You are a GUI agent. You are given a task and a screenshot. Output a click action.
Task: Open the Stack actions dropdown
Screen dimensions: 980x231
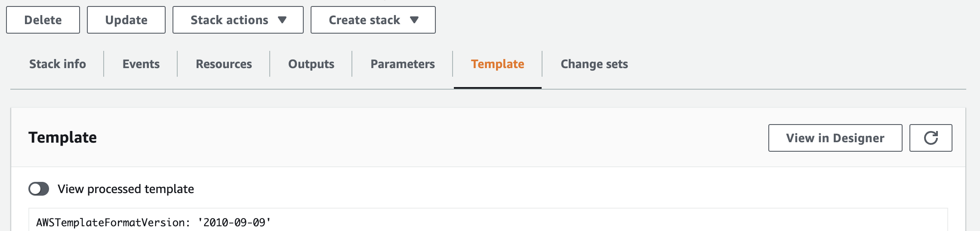(x=237, y=20)
